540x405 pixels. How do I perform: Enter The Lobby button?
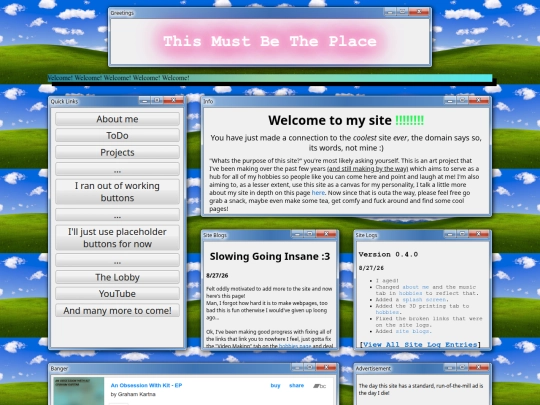(117, 277)
